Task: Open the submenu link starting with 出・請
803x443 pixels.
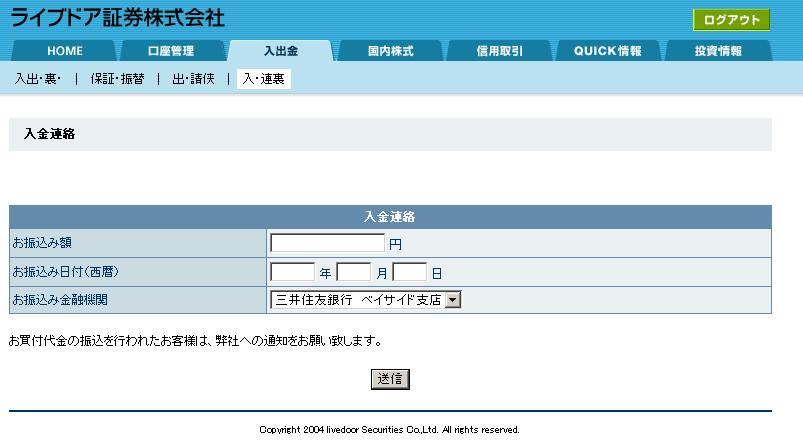Action: [194, 79]
